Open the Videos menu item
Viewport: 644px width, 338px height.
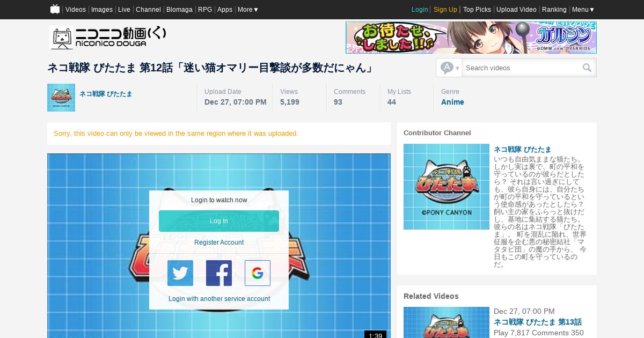tap(76, 10)
